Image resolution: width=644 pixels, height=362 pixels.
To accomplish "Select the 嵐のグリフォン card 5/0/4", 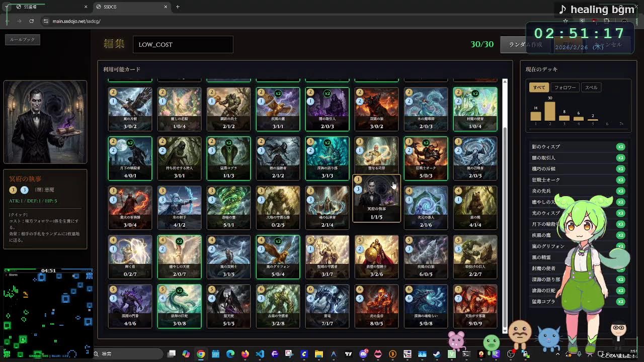I will point(278,257).
